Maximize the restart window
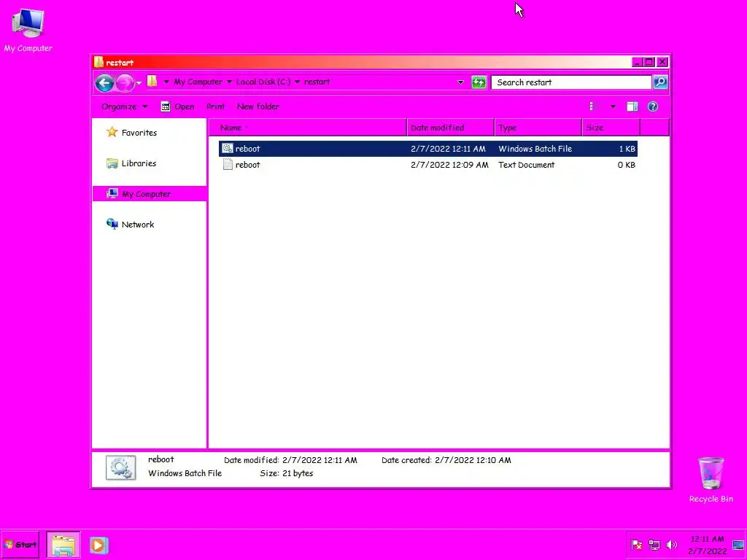This screenshot has height=560, width=747. coord(649,62)
